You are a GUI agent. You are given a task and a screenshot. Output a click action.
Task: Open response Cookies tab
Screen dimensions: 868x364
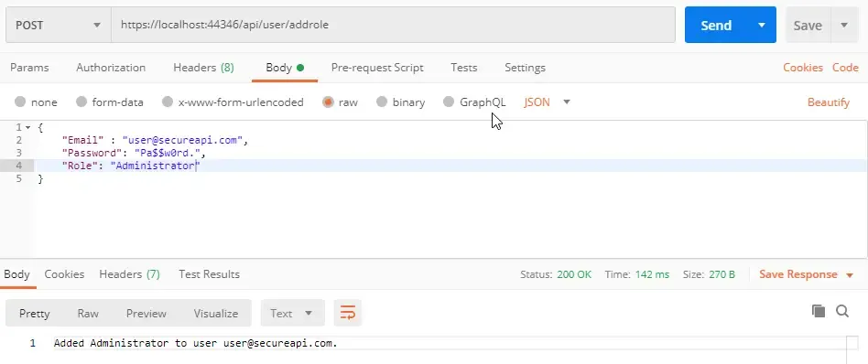pyautogui.click(x=64, y=274)
